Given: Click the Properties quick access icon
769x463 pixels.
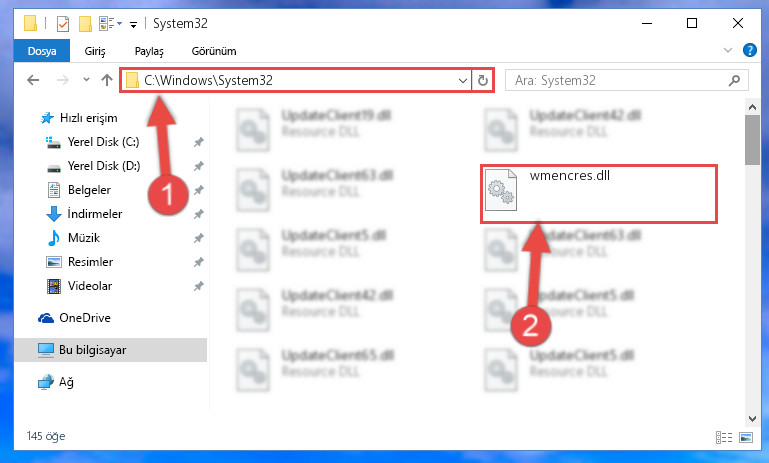Looking at the screenshot, I should 63,24.
